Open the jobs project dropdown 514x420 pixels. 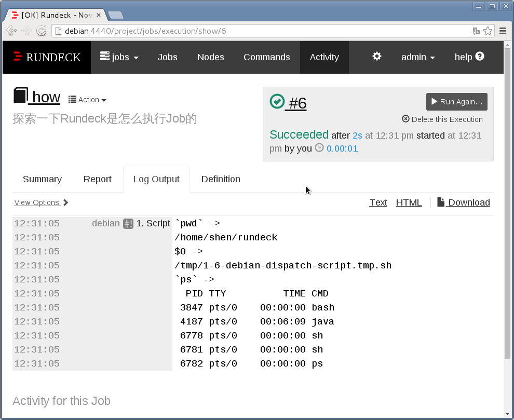[119, 57]
